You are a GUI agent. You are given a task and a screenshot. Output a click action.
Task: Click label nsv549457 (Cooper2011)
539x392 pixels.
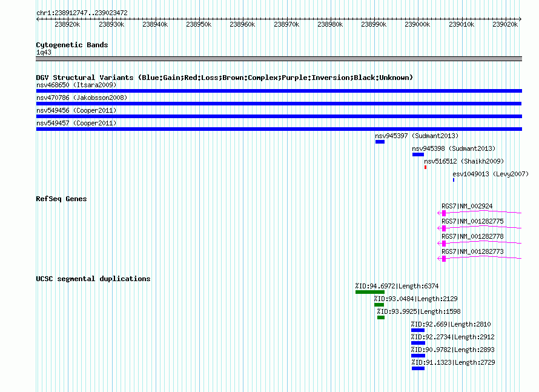click(76, 123)
